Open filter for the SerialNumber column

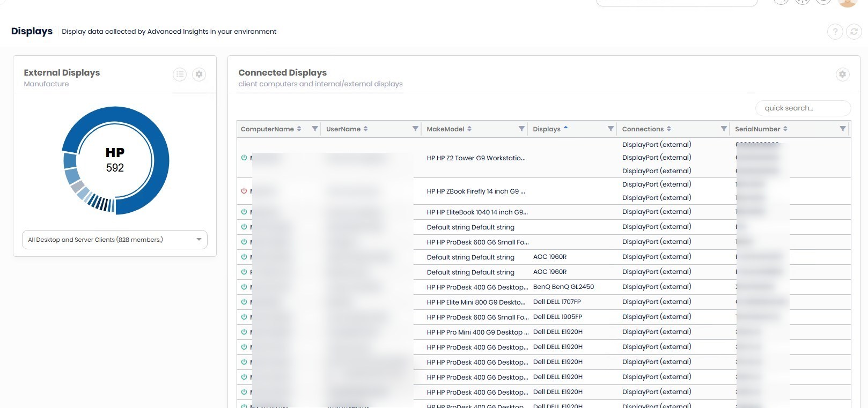[843, 129]
